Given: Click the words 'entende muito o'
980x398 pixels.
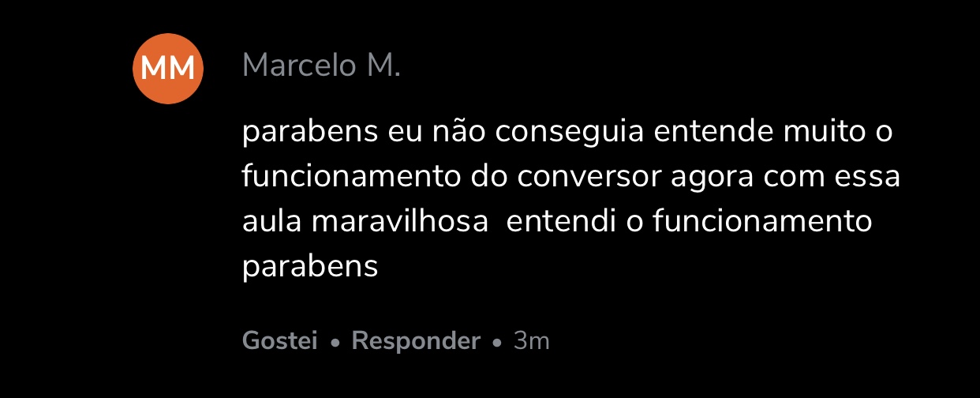Looking at the screenshot, I should [x=773, y=131].
